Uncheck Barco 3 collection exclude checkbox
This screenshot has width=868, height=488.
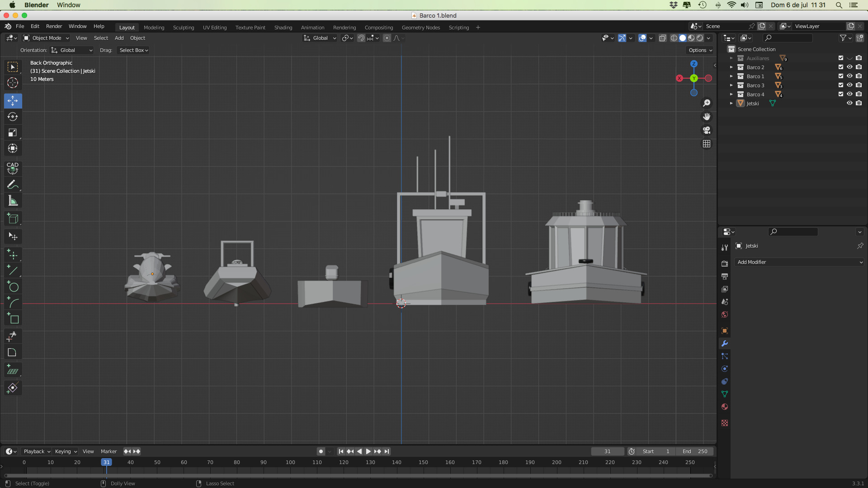841,85
